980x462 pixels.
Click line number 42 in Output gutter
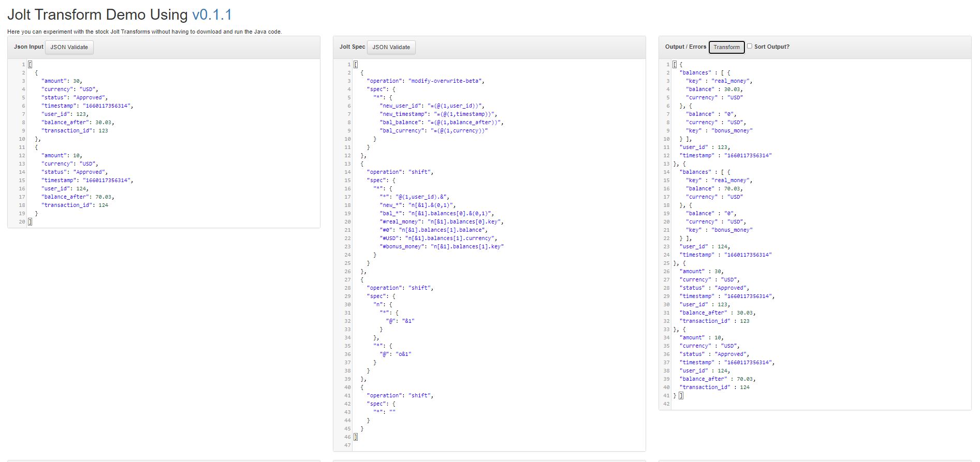[666, 404]
